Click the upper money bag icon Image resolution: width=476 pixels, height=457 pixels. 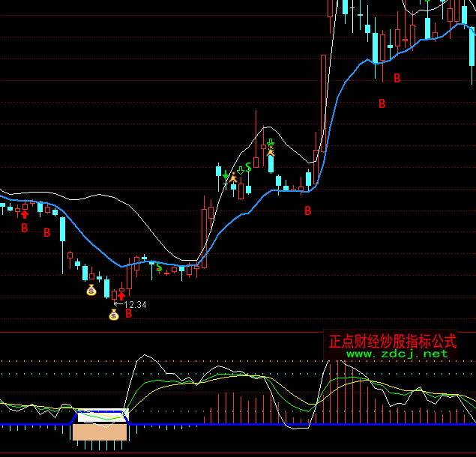pyautogui.click(x=91, y=290)
